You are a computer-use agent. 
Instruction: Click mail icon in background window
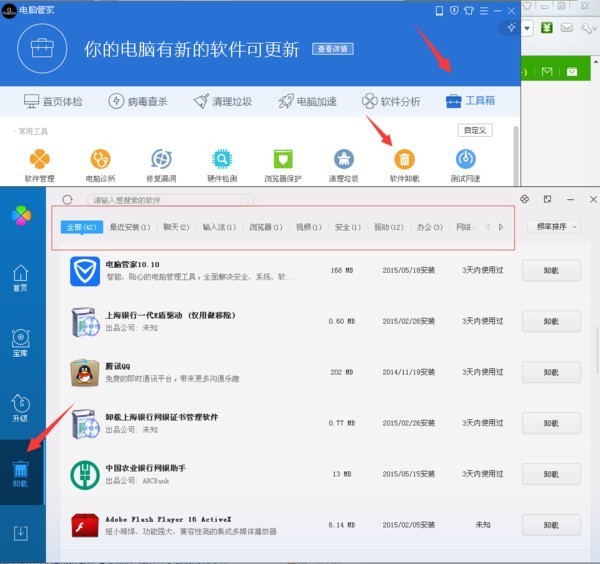tap(567, 28)
